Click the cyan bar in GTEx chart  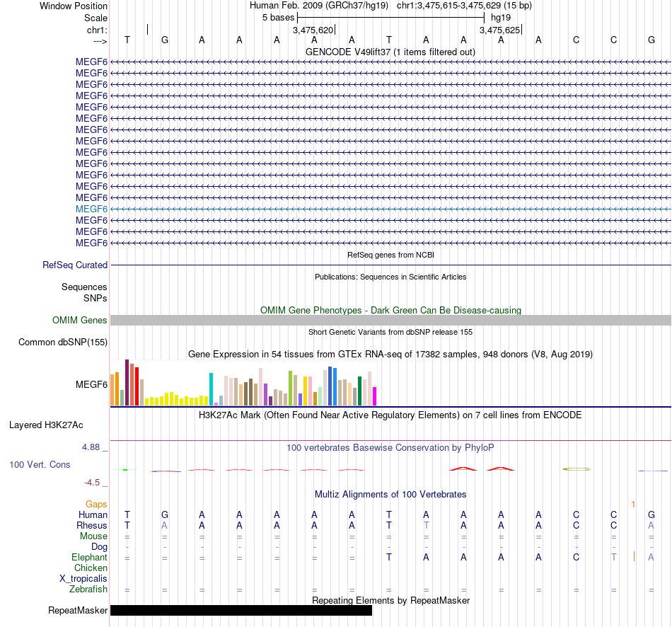tap(211, 389)
